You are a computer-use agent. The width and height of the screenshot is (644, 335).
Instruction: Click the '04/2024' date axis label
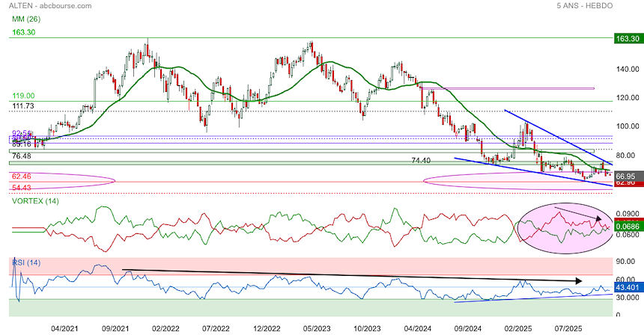coord(418,329)
